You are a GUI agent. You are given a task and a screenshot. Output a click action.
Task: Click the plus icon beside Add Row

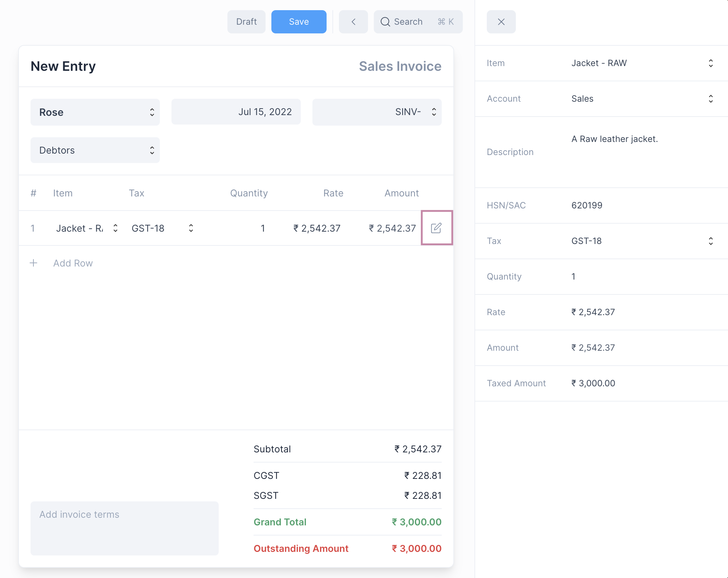click(33, 263)
